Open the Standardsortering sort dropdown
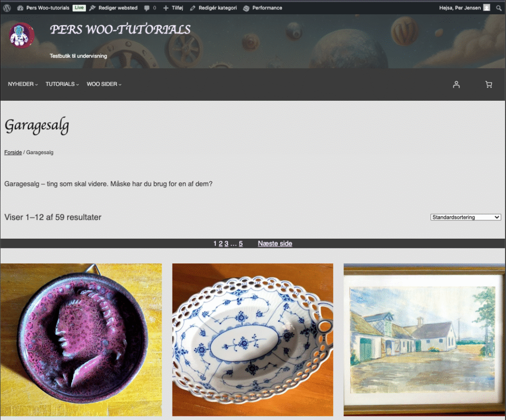This screenshot has height=420, width=506. pos(465,217)
